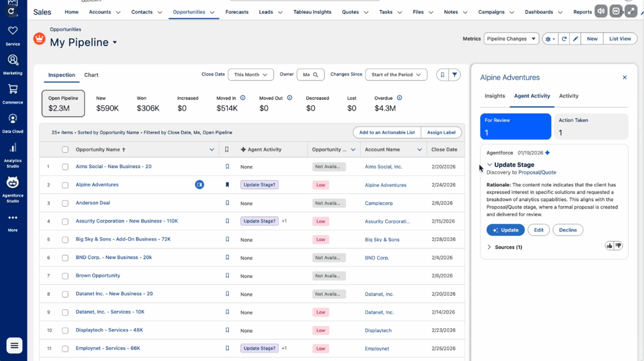The width and height of the screenshot is (644, 361).
Task: Go to the Home nav tab
Action: click(72, 12)
